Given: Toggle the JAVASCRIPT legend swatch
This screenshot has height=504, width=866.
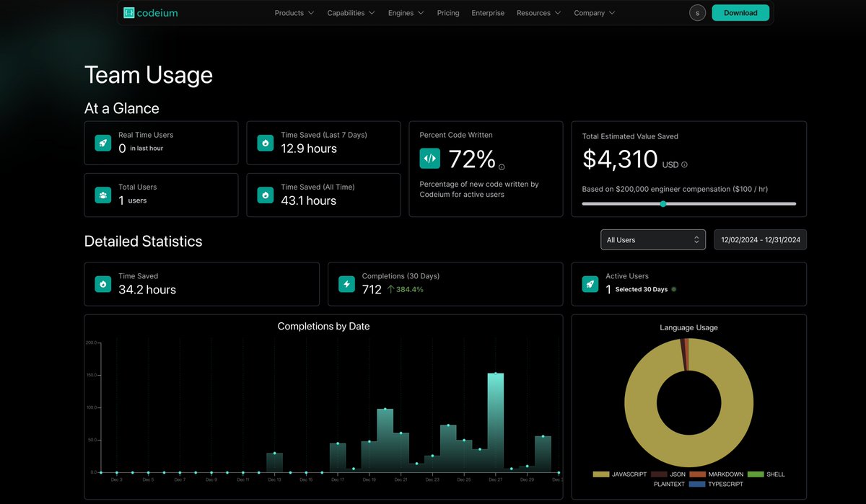Looking at the screenshot, I should point(601,474).
